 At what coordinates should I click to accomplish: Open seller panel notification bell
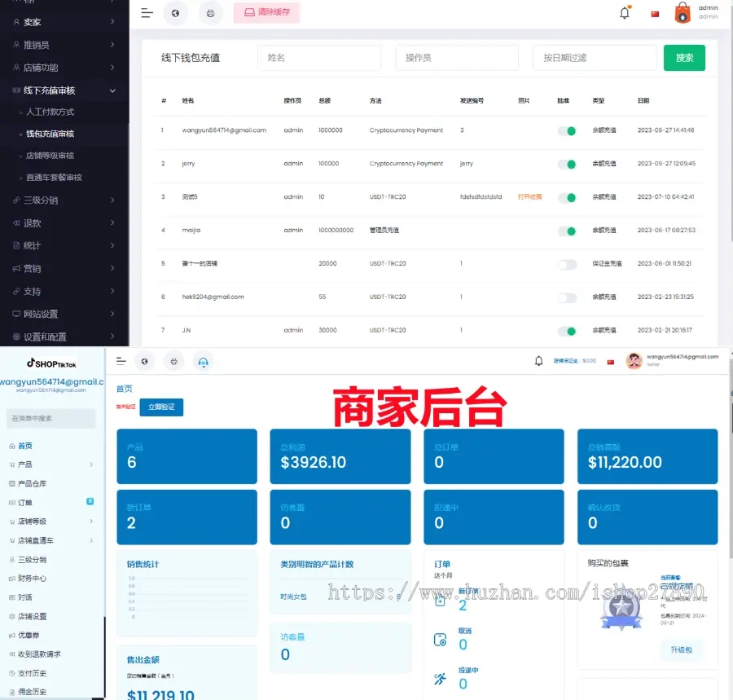tap(538, 361)
